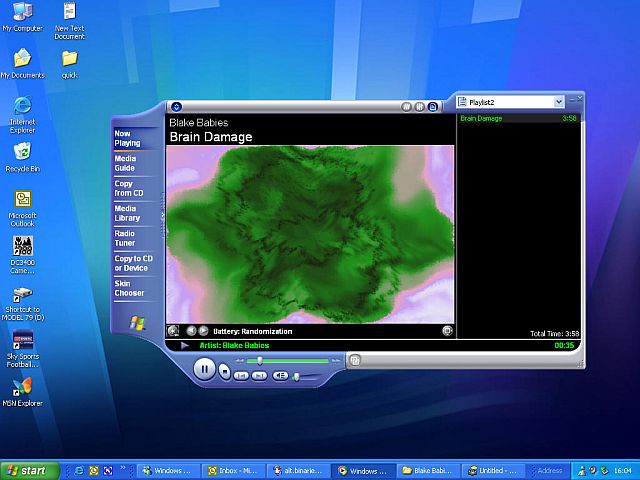
Task: Launch Outlook from Quick Launch
Action: pyautogui.click(x=93, y=471)
